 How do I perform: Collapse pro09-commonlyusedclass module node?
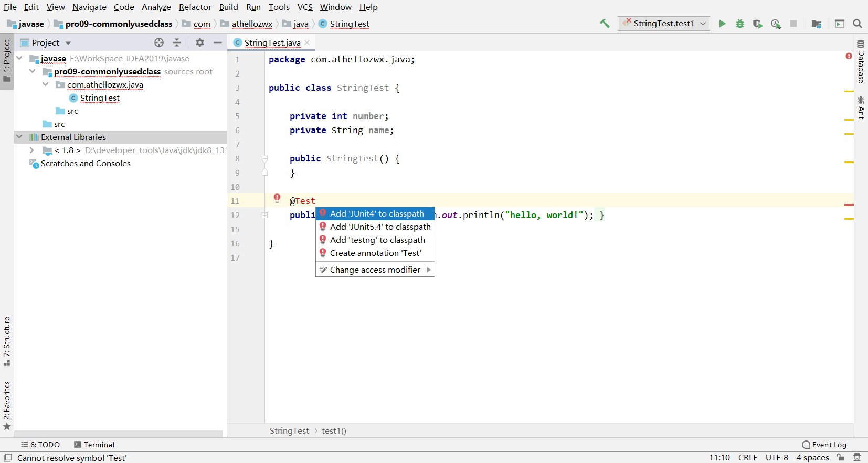pos(33,71)
